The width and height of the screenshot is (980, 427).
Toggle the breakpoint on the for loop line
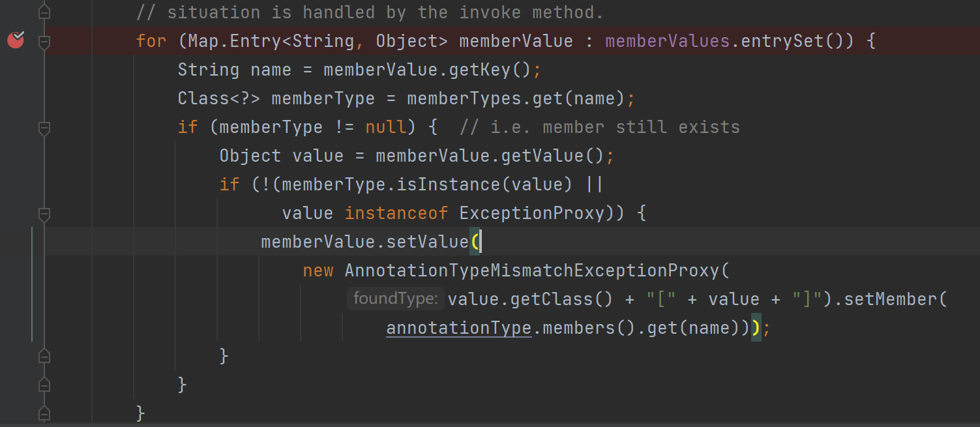point(16,40)
